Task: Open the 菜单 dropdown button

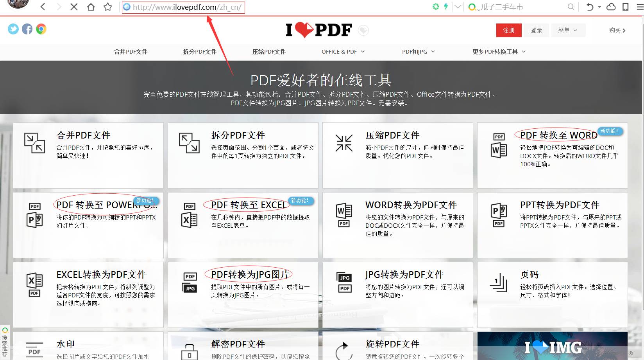Action: (568, 30)
